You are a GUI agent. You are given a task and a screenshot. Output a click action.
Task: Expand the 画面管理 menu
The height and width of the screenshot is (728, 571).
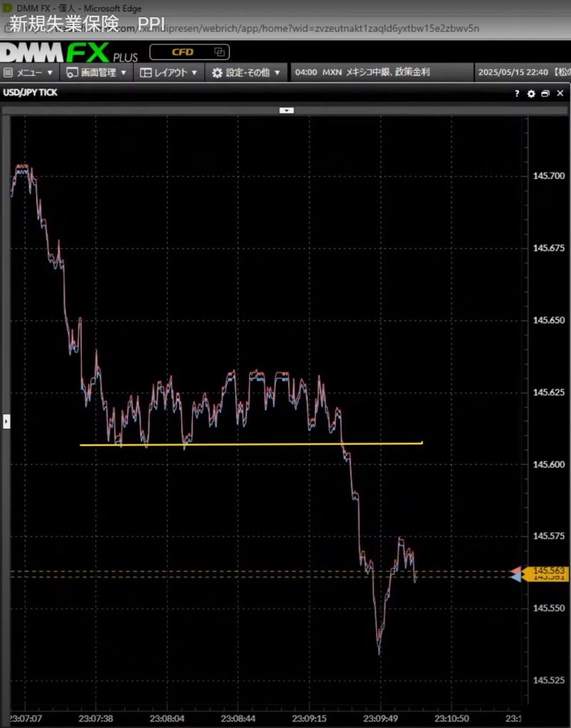pyautogui.click(x=97, y=73)
